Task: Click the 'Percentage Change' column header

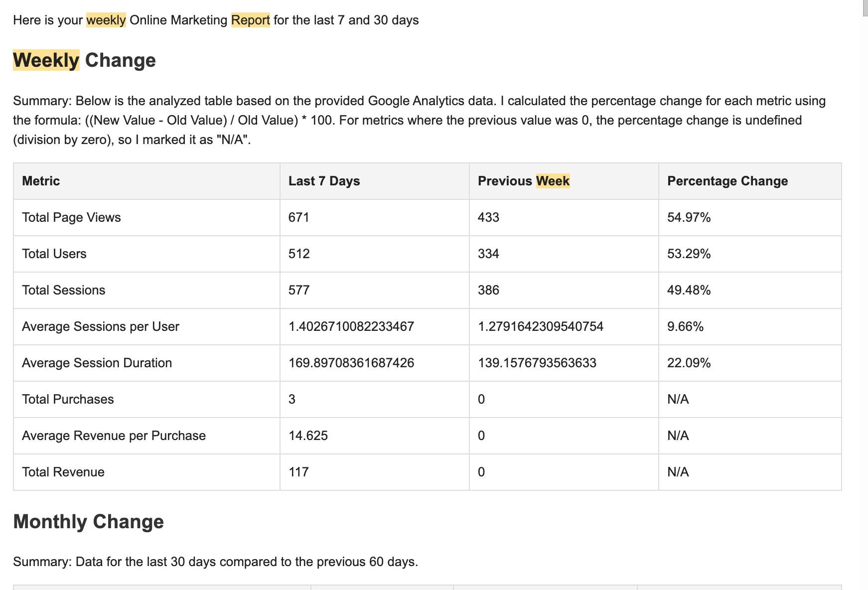Action: coord(727,181)
